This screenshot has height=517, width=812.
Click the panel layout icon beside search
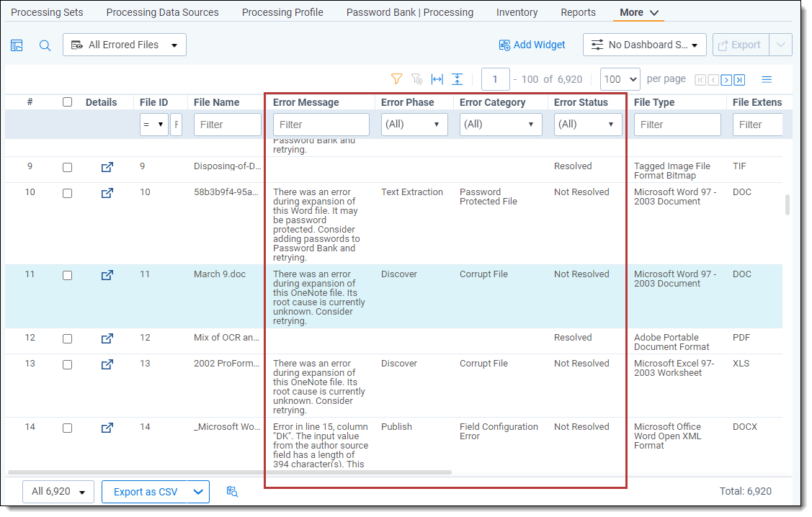(17, 45)
